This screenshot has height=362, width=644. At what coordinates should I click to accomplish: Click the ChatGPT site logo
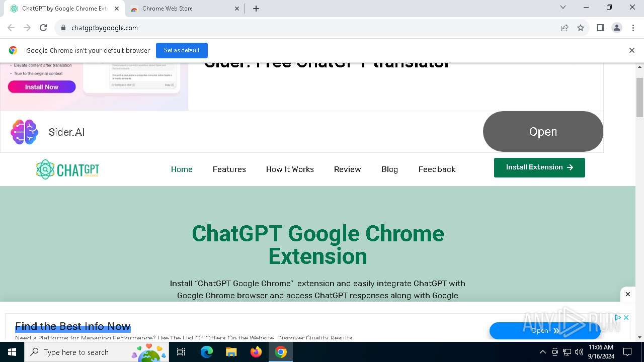click(67, 169)
